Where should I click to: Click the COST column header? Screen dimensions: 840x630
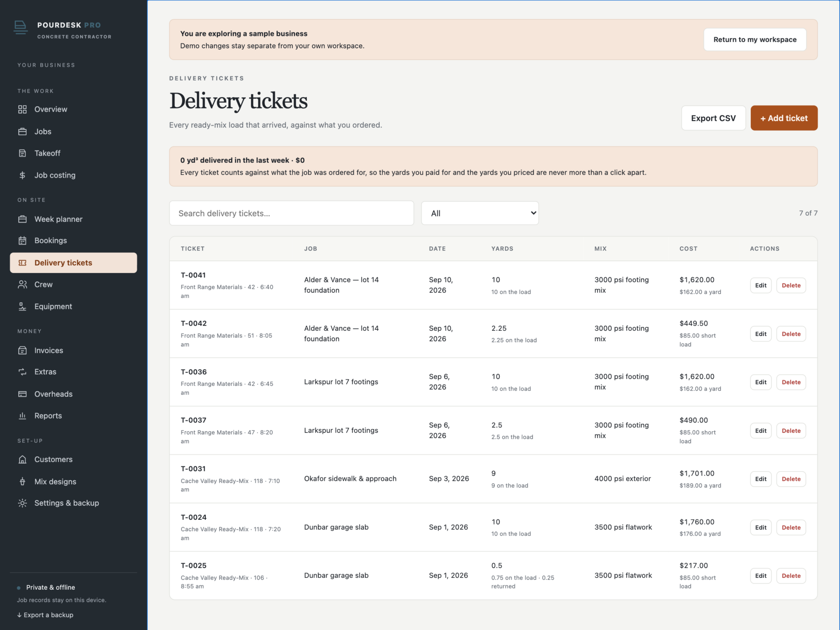688,248
